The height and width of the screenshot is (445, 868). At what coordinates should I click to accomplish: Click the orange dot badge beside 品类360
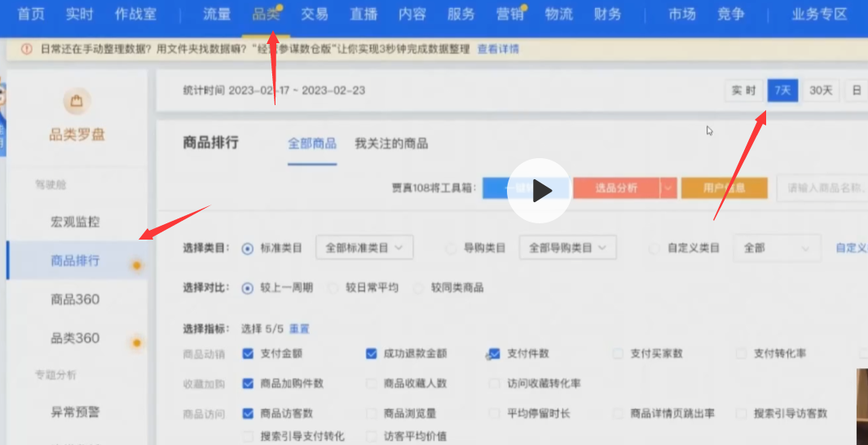click(136, 342)
